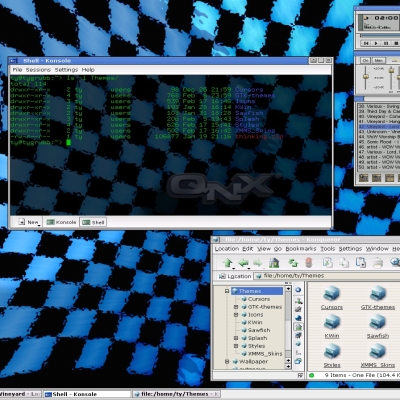Viewport: 400px width, 400px height.
Task: Open the dropdown arrow under the Up button
Action: click(x=234, y=268)
